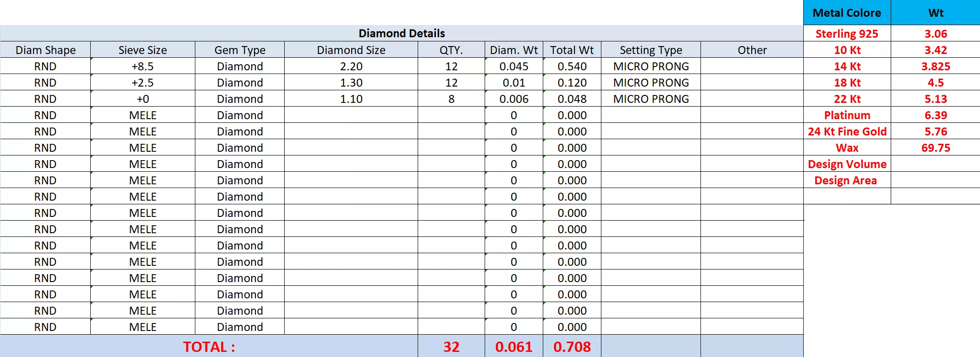Select the 'Total Wt' column header
980x357 pixels.
pyautogui.click(x=572, y=50)
